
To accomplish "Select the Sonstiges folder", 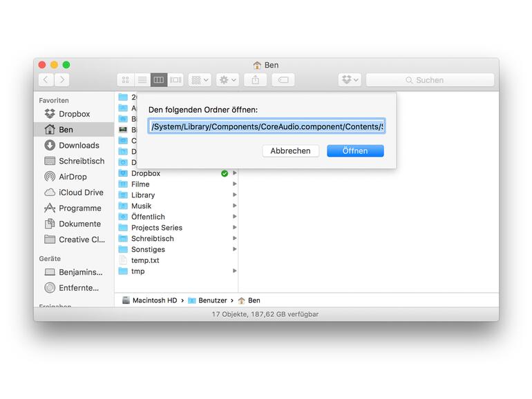I will [x=176, y=249].
